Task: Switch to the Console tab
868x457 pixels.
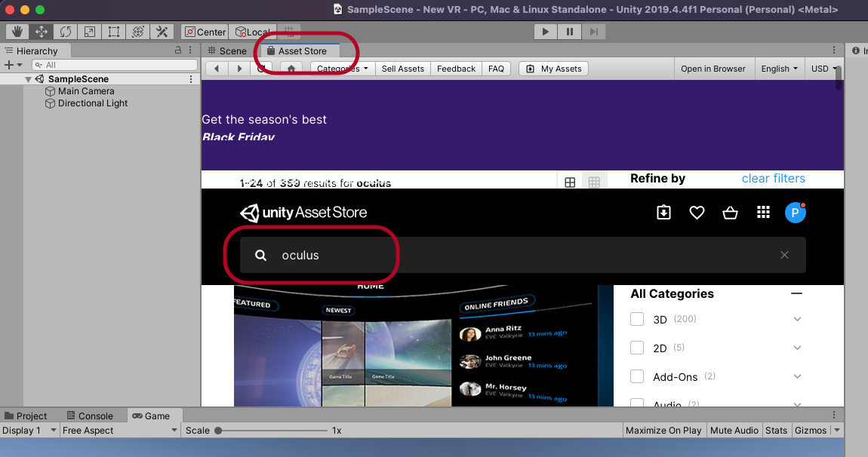Action: 90,416
